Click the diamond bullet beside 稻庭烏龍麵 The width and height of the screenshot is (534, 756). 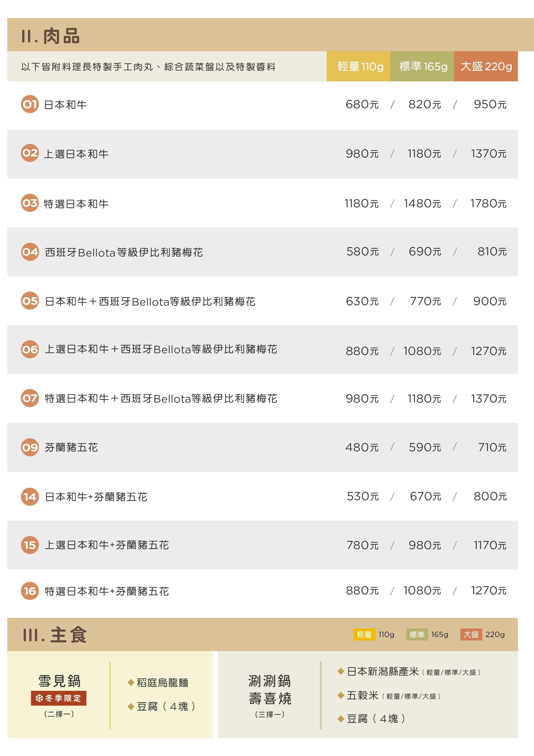point(131,683)
